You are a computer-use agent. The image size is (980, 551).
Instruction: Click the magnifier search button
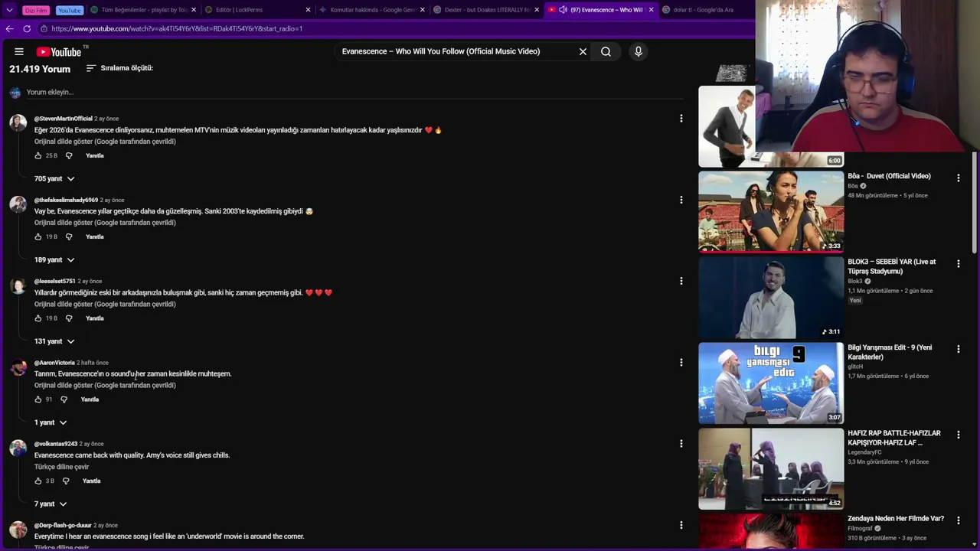coord(606,51)
